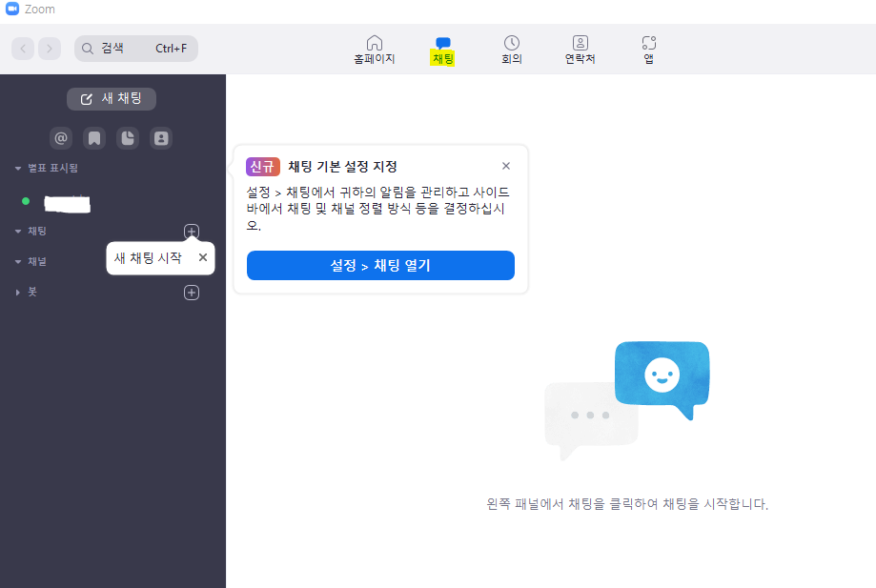Switch to the 연락처 tab
Image resolution: width=876 pixels, height=588 pixels.
click(580, 48)
